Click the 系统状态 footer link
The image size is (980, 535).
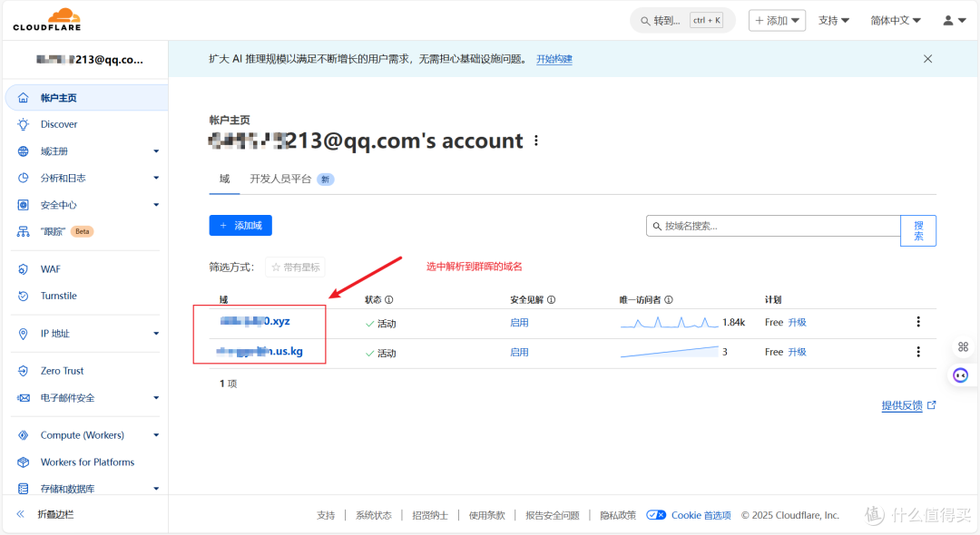tap(373, 516)
